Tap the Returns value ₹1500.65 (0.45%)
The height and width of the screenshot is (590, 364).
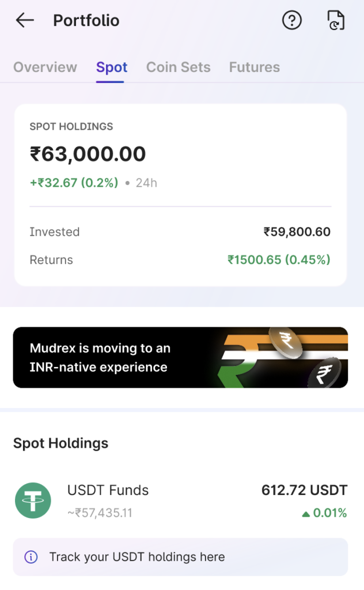(279, 260)
